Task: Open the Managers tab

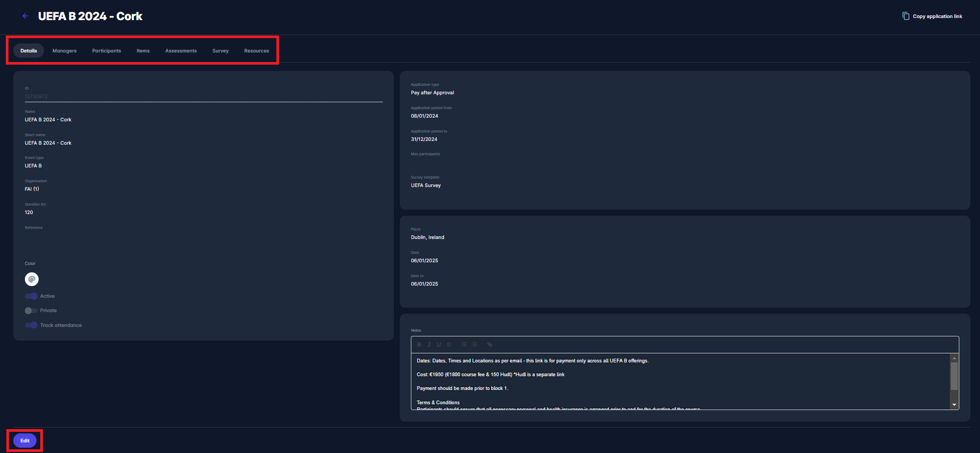Action: 65,51
